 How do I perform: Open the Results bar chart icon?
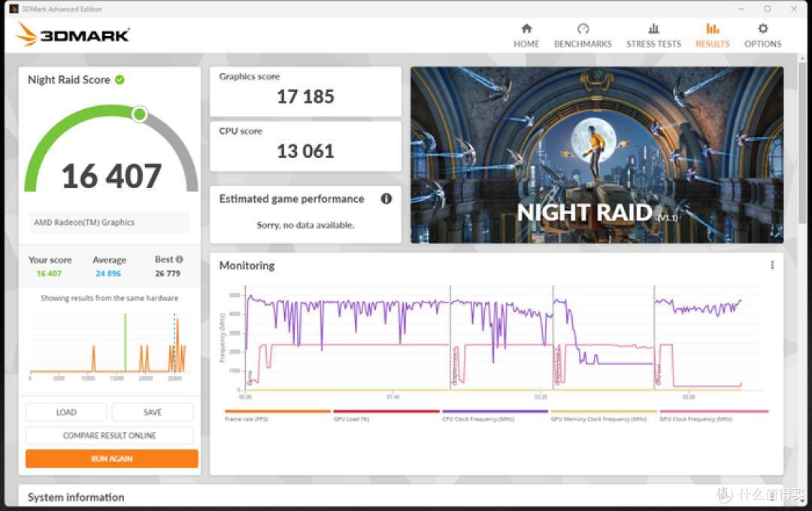713,29
